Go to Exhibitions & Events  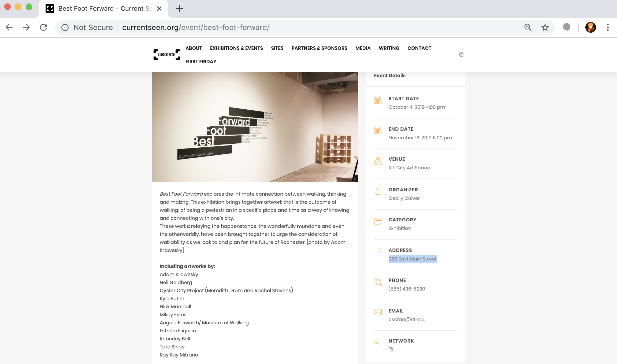236,48
